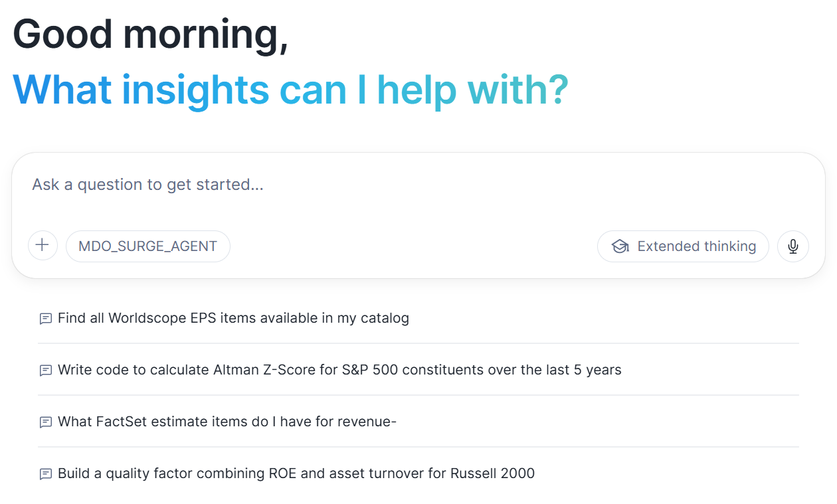Activate the microphone voice input icon
Image resolution: width=837 pixels, height=504 pixels.
[x=792, y=246]
